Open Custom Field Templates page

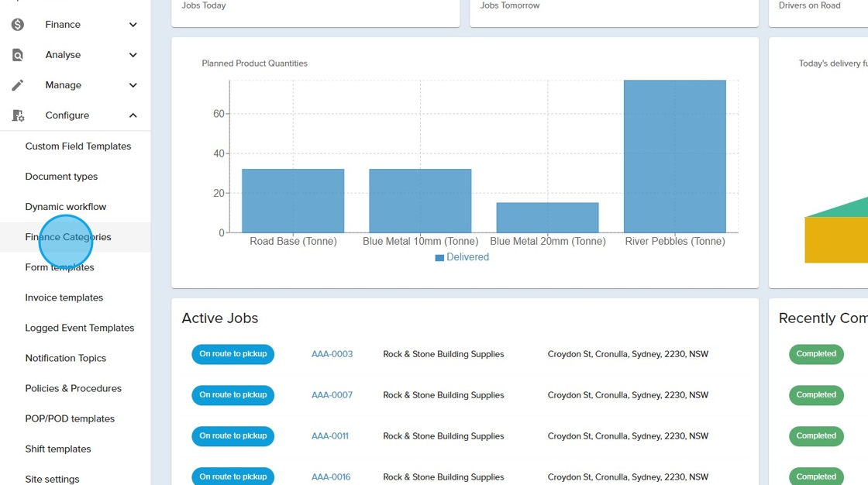pyautogui.click(x=77, y=146)
